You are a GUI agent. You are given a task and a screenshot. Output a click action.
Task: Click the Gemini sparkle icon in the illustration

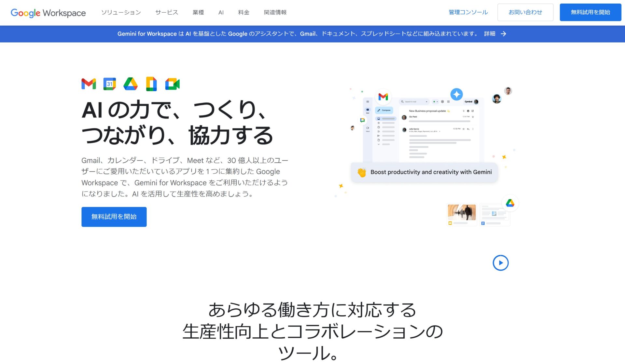456,94
